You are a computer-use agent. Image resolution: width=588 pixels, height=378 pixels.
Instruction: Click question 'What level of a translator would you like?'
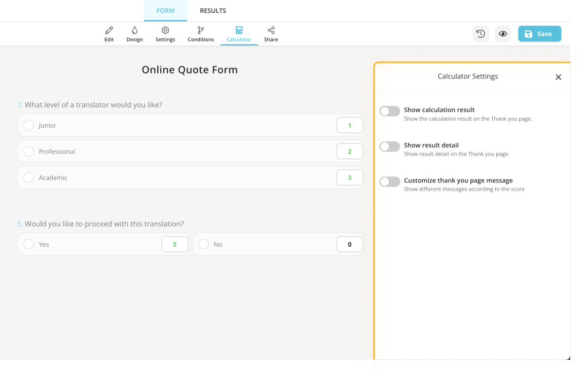93,104
